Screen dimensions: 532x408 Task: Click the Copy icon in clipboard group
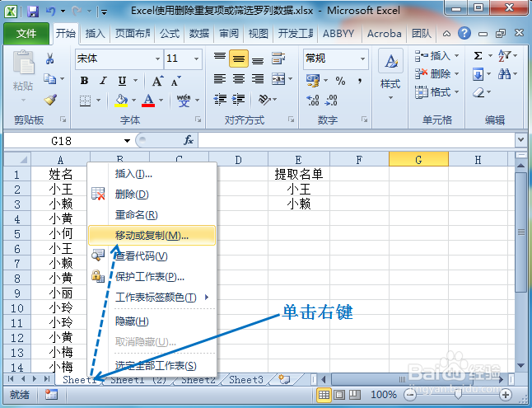click(x=50, y=79)
